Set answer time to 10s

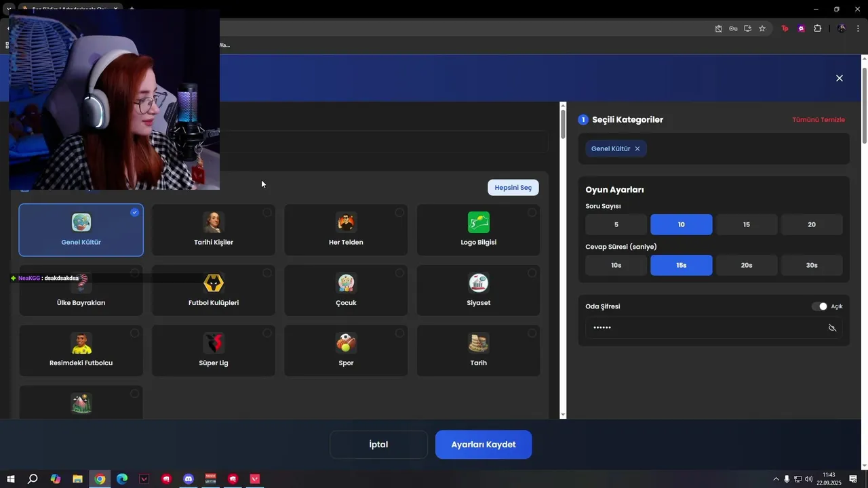[x=616, y=265]
